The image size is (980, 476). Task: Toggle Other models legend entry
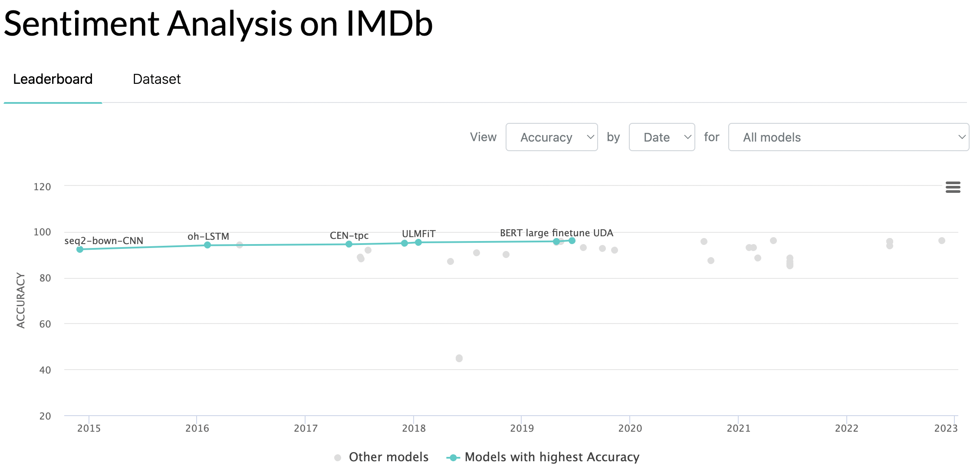(x=381, y=457)
